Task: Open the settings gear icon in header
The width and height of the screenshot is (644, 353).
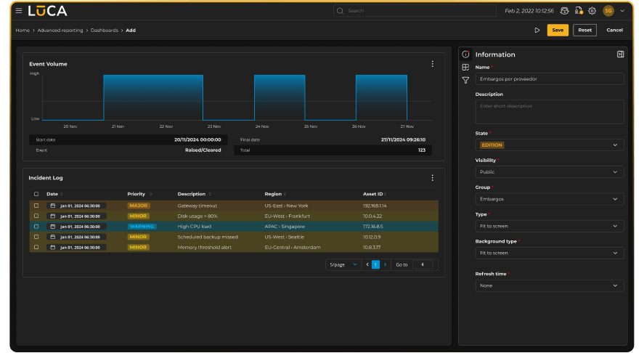Action: [592, 11]
